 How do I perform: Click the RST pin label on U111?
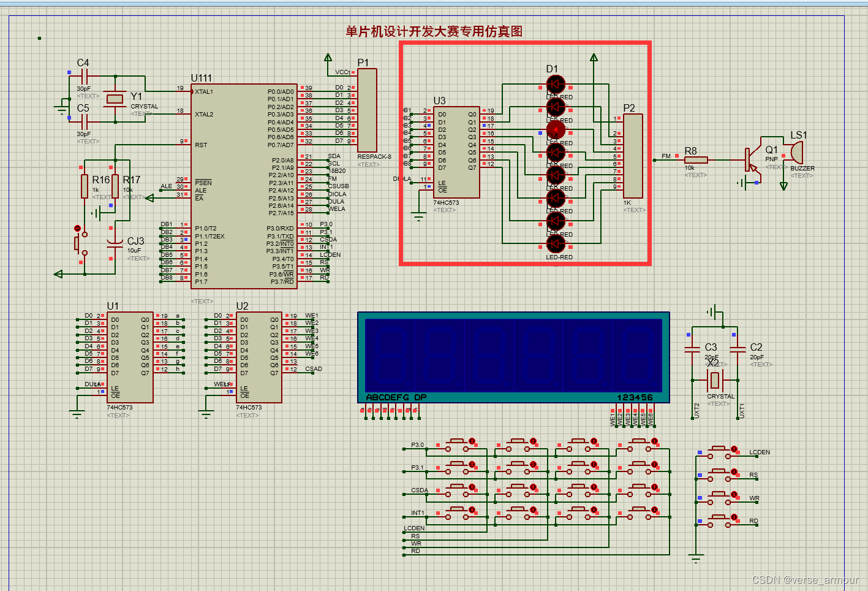201,145
